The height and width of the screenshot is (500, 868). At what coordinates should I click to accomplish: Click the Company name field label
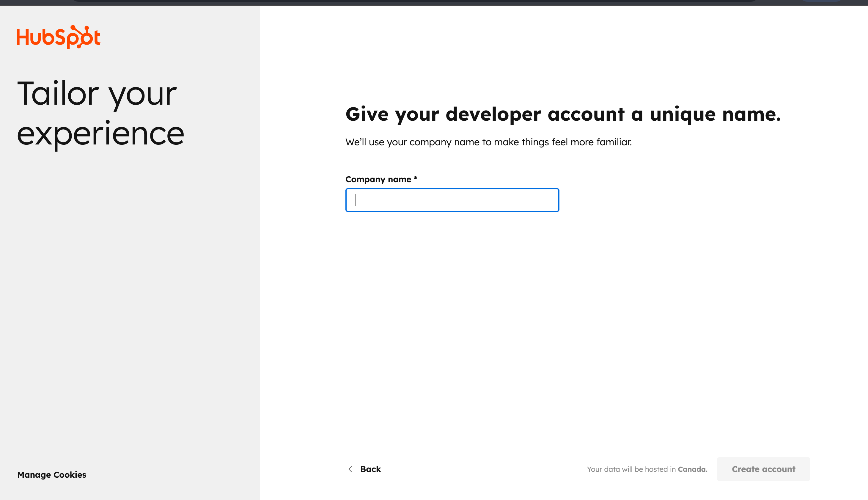[x=378, y=179]
